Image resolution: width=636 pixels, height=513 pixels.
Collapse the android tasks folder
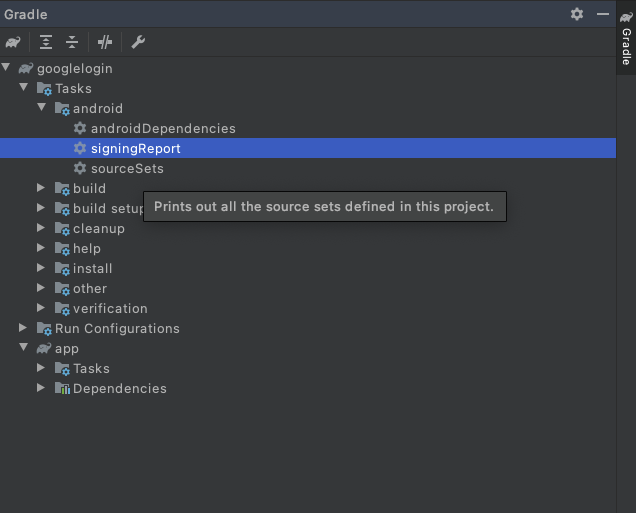click(x=41, y=107)
